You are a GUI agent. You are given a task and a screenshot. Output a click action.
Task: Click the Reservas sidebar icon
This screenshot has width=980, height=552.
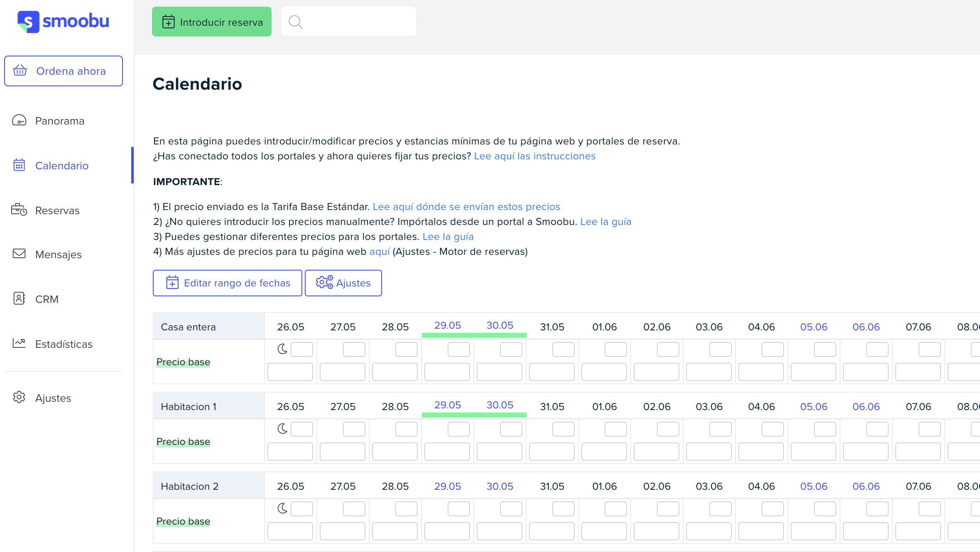[x=19, y=210]
